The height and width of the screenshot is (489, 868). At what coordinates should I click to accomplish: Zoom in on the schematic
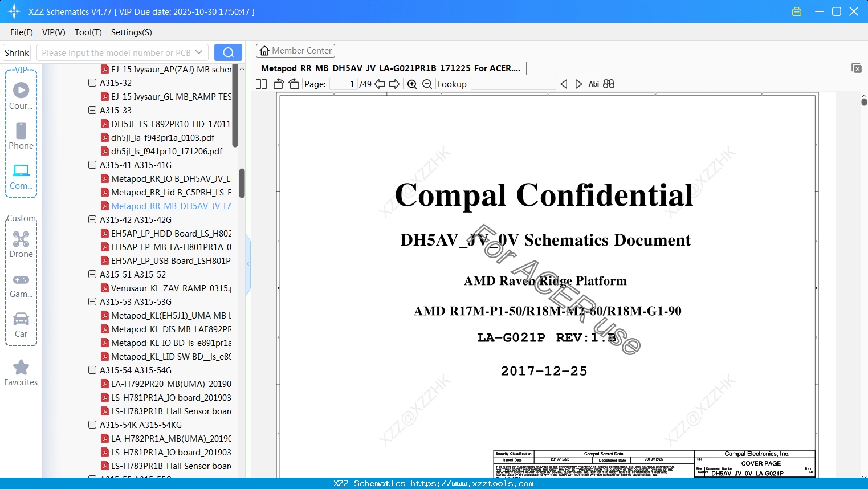[412, 84]
